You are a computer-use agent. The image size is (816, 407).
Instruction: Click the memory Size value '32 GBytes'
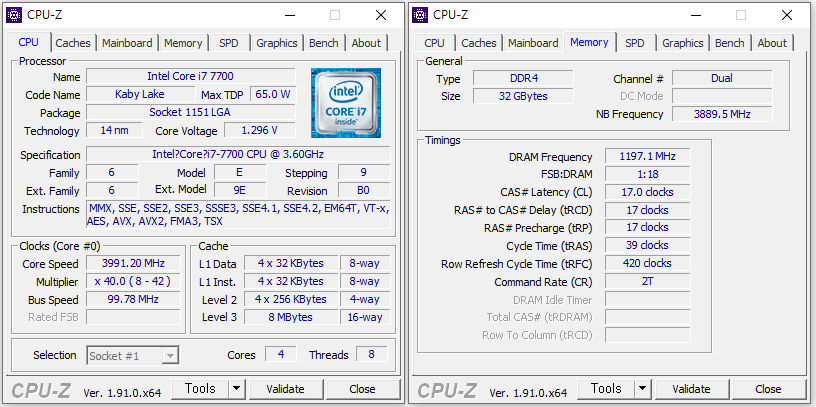[523, 96]
